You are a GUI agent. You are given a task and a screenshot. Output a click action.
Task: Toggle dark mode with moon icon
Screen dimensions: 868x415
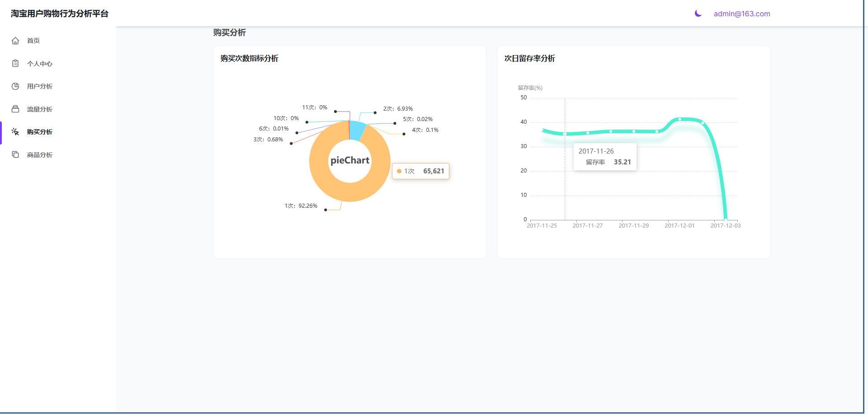(x=698, y=14)
